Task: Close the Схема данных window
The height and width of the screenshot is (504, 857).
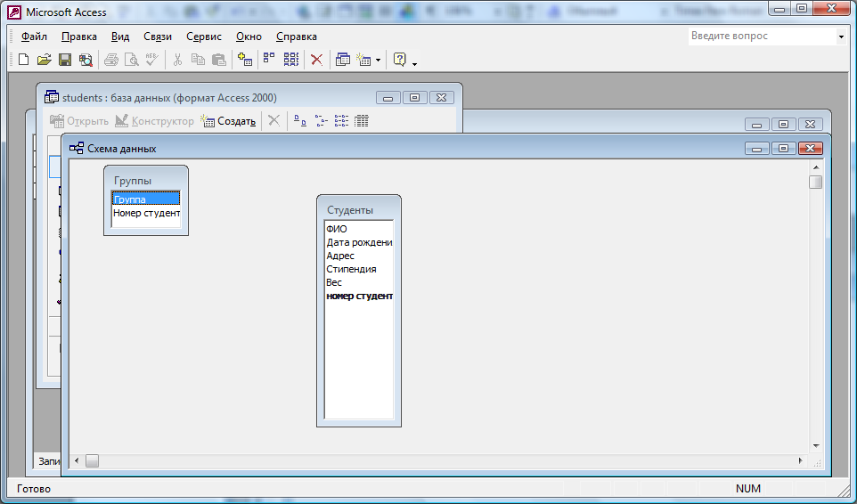Action: point(810,148)
